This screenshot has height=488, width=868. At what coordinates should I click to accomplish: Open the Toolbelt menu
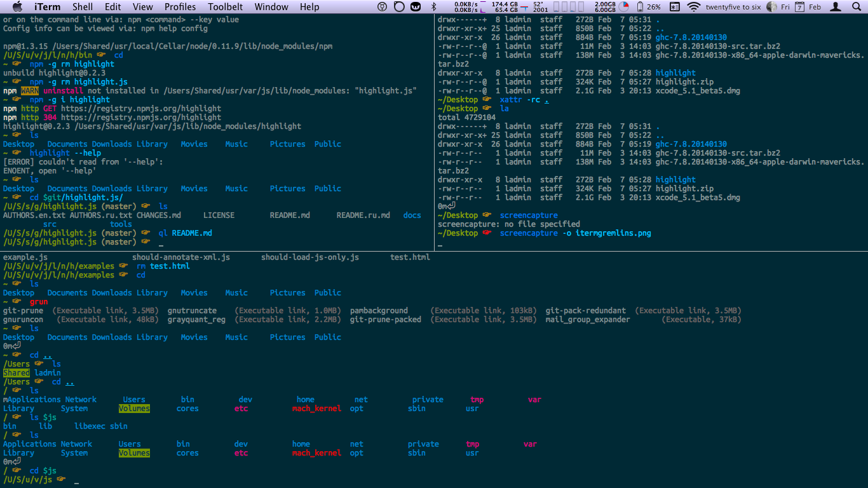click(226, 7)
